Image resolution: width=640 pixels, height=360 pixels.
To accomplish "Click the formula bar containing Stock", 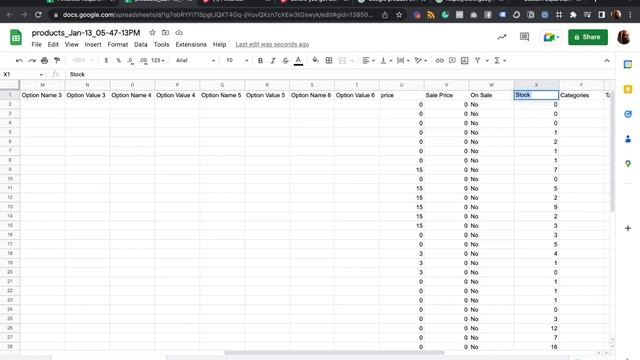I will pyautogui.click(x=341, y=74).
